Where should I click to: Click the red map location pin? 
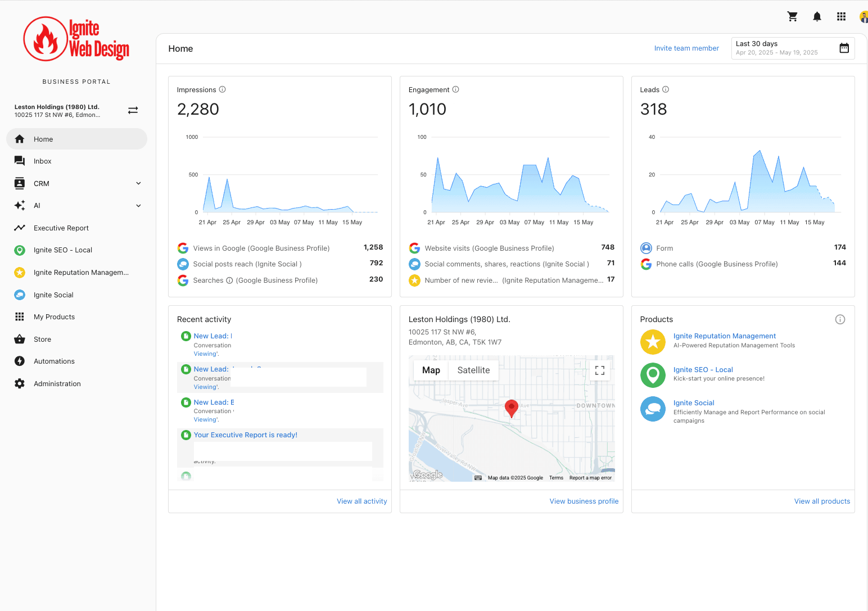coord(511,408)
